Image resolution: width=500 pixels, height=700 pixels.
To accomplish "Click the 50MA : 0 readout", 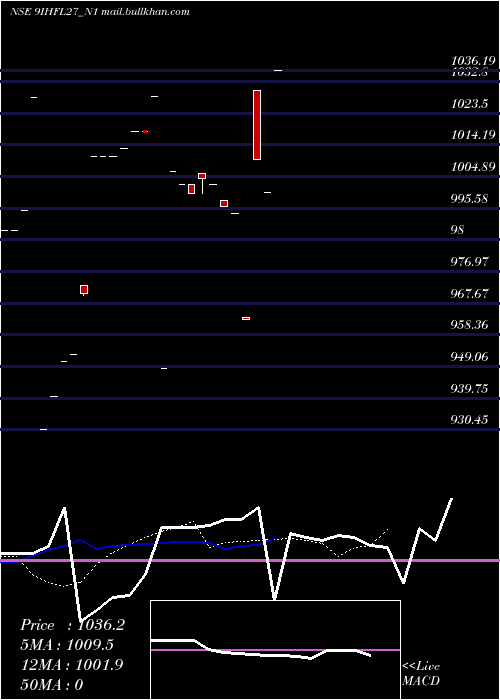I will point(52,684).
